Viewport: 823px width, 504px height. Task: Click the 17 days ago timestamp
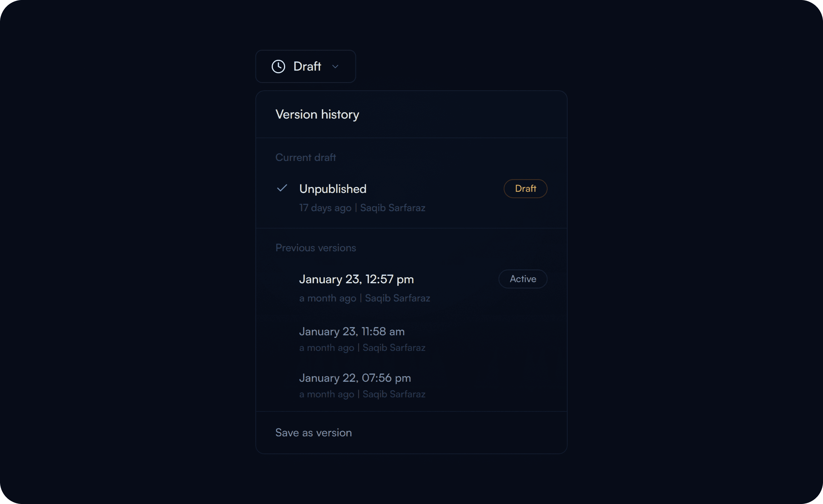point(325,208)
